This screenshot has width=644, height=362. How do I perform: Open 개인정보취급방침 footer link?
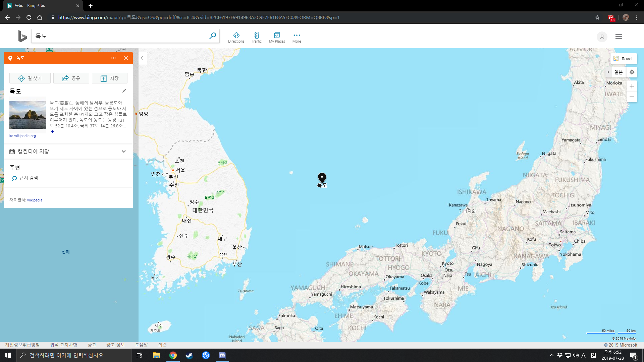coord(22,345)
